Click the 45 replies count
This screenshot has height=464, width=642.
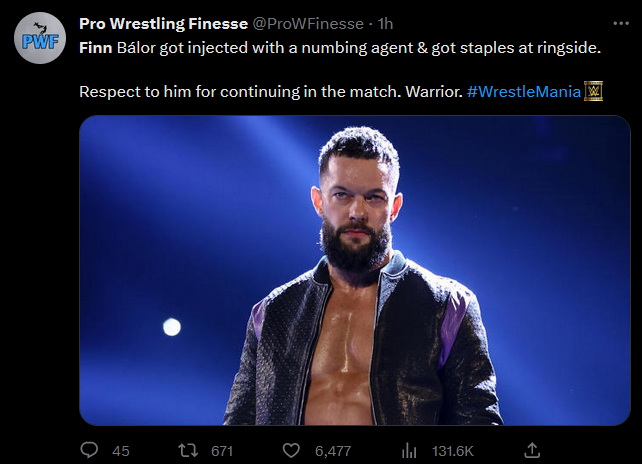click(120, 451)
